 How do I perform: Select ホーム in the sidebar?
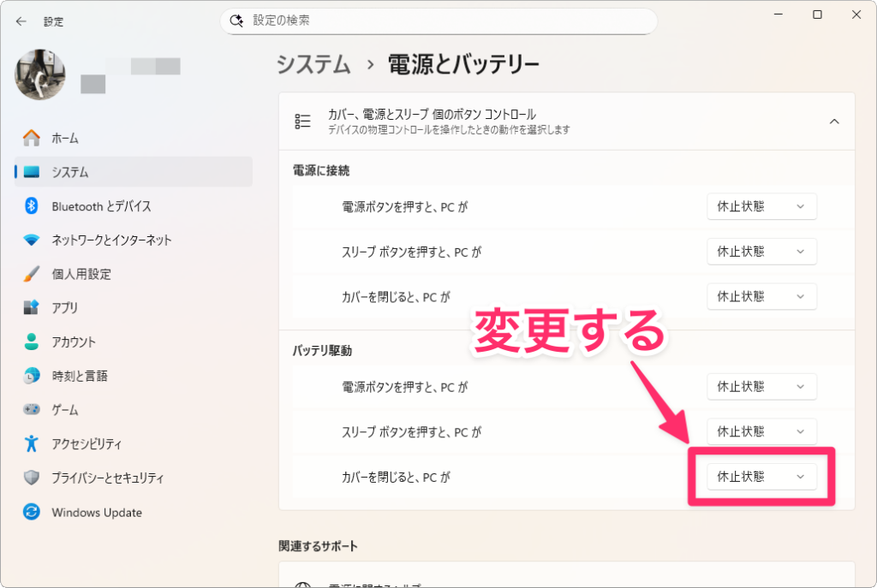click(64, 138)
